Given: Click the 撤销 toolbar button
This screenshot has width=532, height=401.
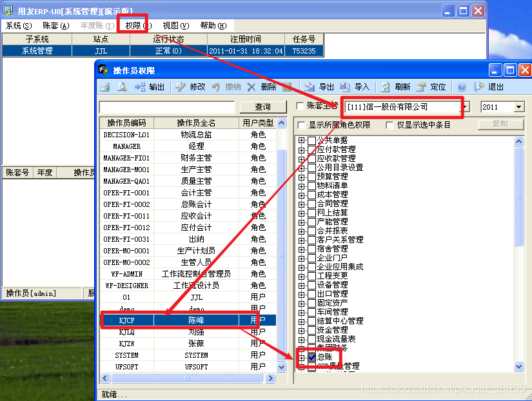Looking at the screenshot, I should pyautogui.click(x=226, y=87).
